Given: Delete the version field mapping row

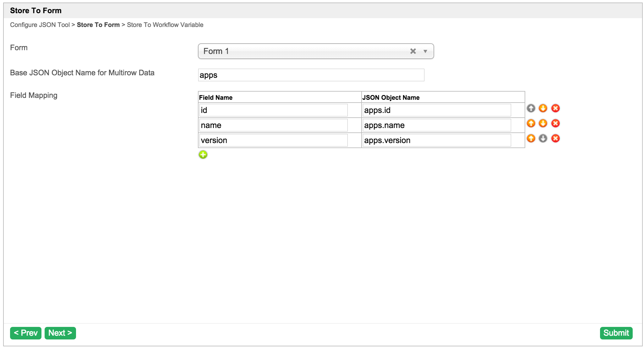Looking at the screenshot, I should [x=555, y=138].
